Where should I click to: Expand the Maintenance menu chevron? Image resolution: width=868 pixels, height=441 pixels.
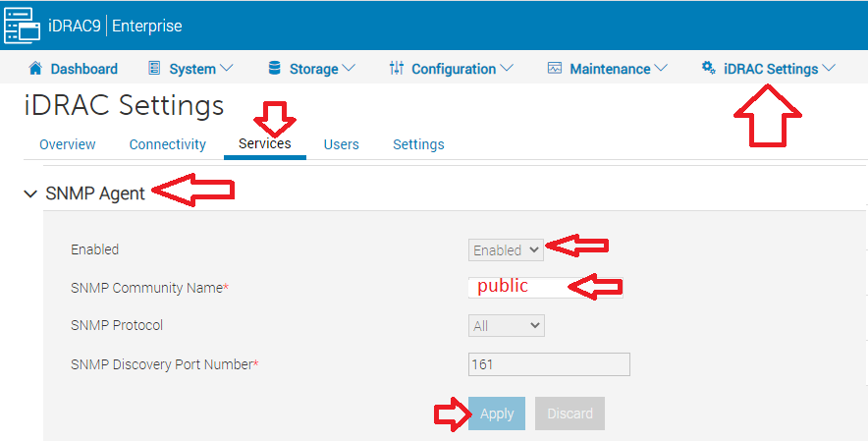point(661,68)
